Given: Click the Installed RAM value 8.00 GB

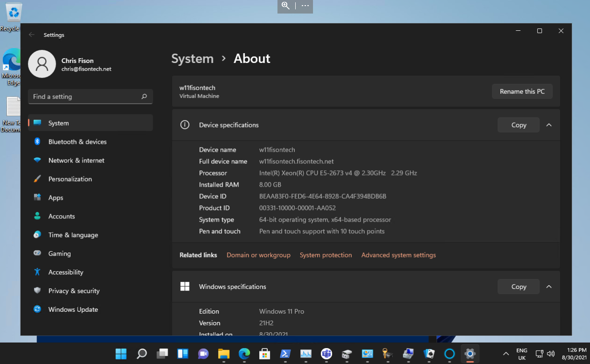Looking at the screenshot, I should click(x=270, y=184).
